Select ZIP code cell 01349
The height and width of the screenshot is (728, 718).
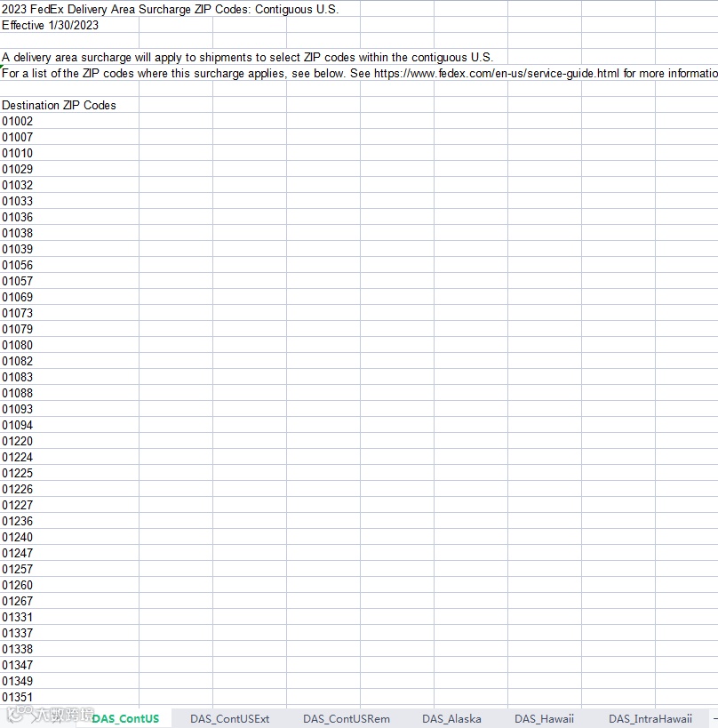69,682
